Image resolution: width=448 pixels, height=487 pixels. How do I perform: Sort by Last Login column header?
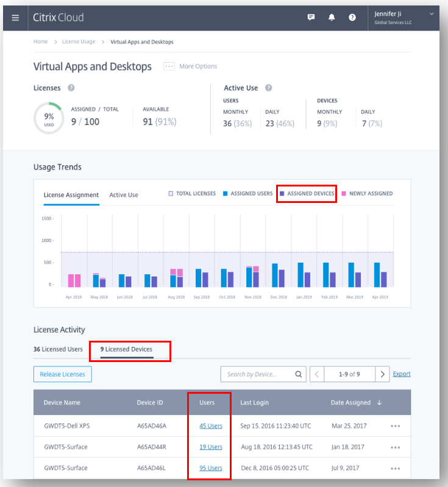tap(254, 402)
